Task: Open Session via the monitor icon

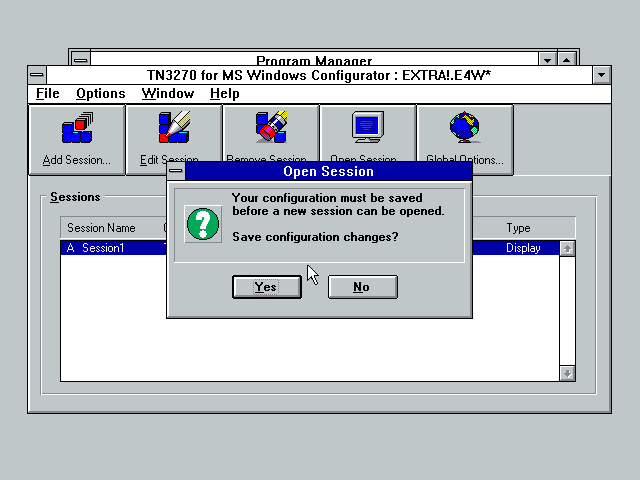Action: (x=368, y=127)
